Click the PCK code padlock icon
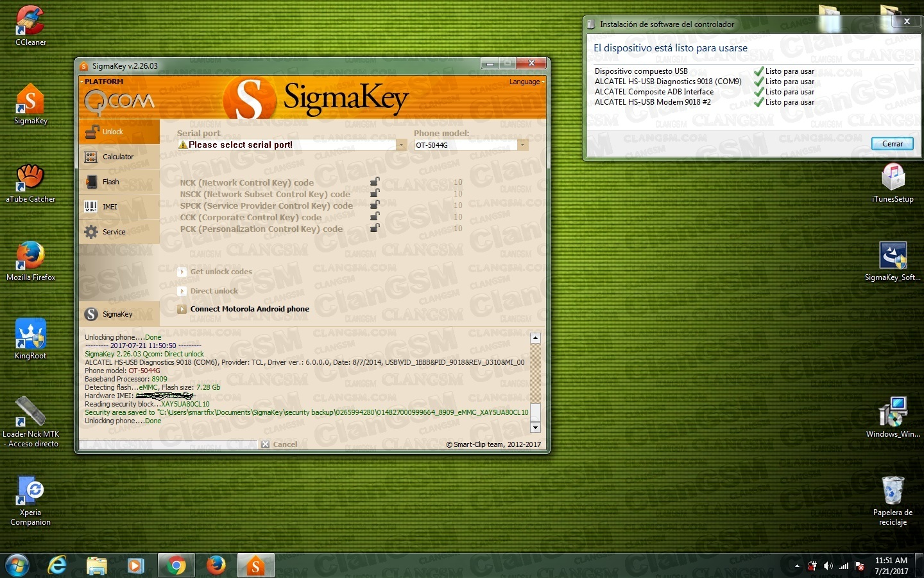The height and width of the screenshot is (578, 924). (375, 229)
